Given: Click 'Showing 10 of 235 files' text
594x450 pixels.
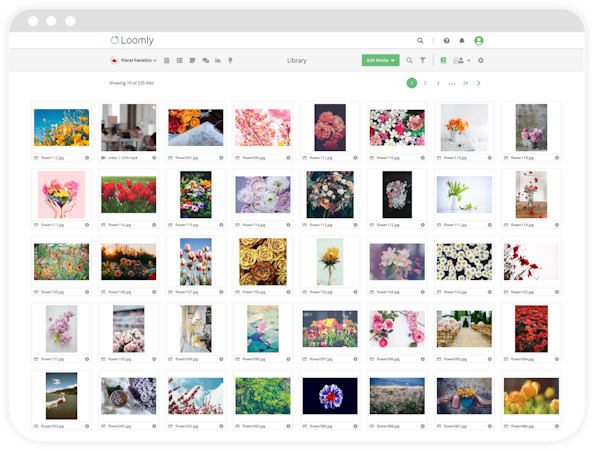Looking at the screenshot, I should [x=131, y=83].
